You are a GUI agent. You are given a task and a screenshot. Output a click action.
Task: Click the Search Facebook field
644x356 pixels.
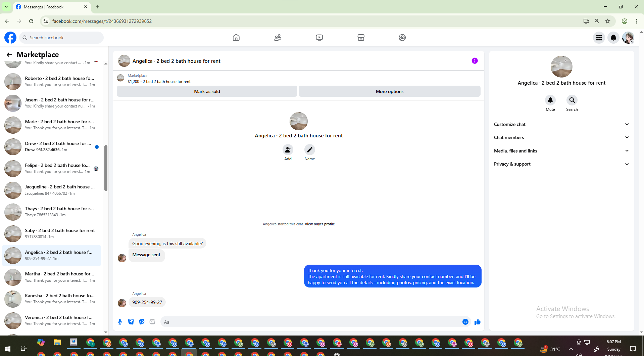click(x=62, y=38)
